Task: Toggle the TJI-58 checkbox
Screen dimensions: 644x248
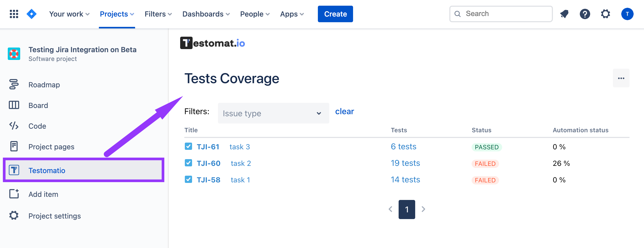Action: (x=188, y=180)
